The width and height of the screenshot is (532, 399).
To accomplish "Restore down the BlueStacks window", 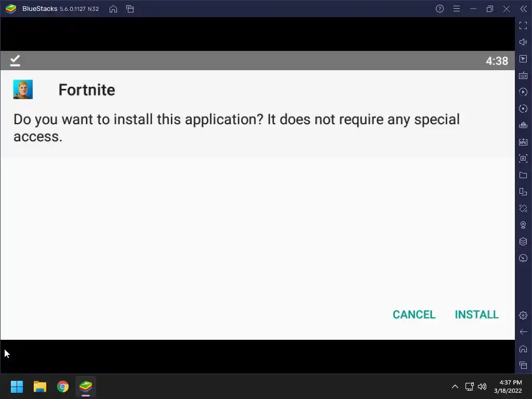I will (x=489, y=9).
